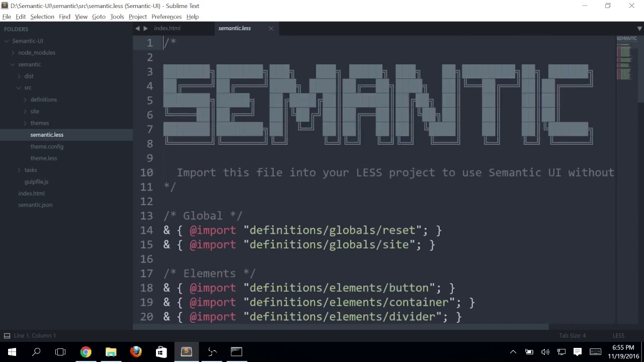Screen dimensions: 644x362
Task: Open Windows taskbar search
Action: [x=36, y=352]
